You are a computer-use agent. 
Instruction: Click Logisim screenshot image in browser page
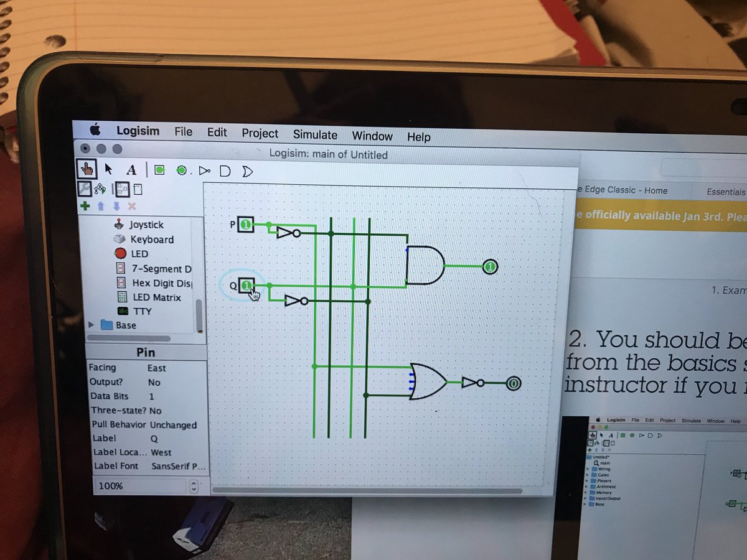666,488
